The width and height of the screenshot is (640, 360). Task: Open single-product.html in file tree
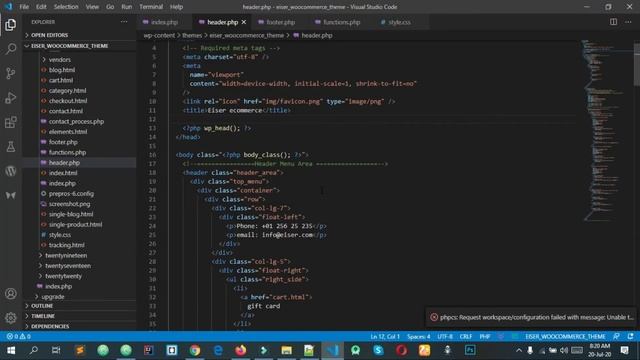76,224
